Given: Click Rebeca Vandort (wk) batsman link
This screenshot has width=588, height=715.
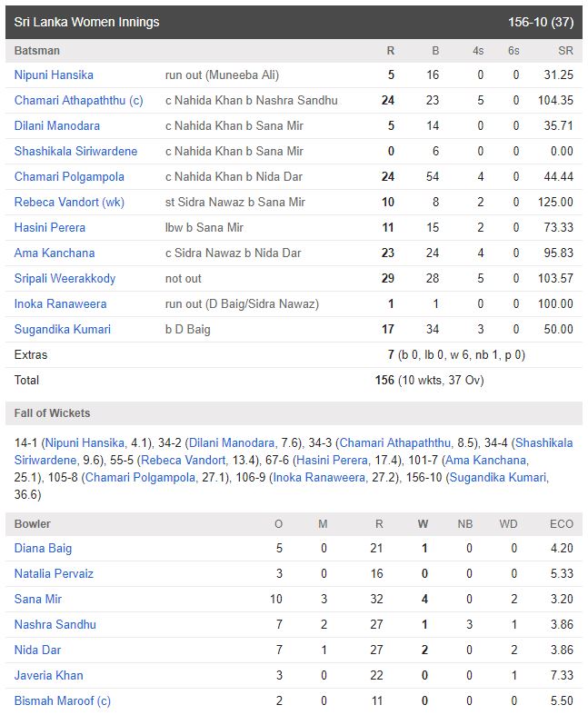Looking at the screenshot, I should click(x=69, y=202).
